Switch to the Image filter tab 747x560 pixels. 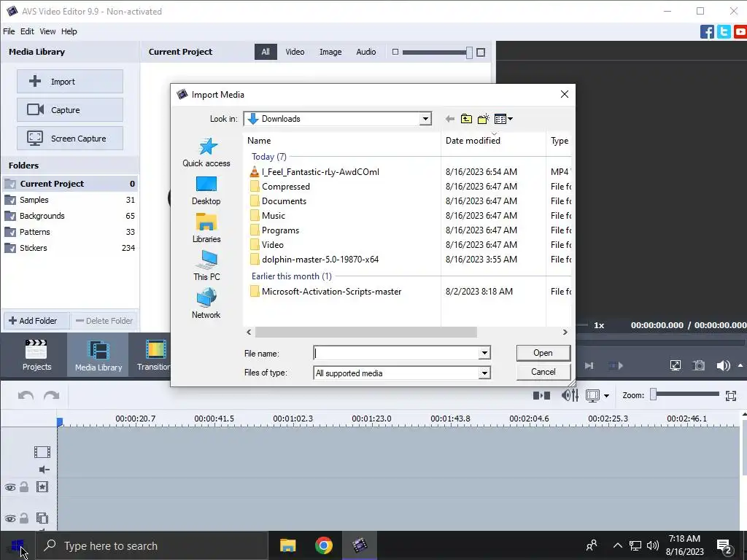[x=330, y=52]
